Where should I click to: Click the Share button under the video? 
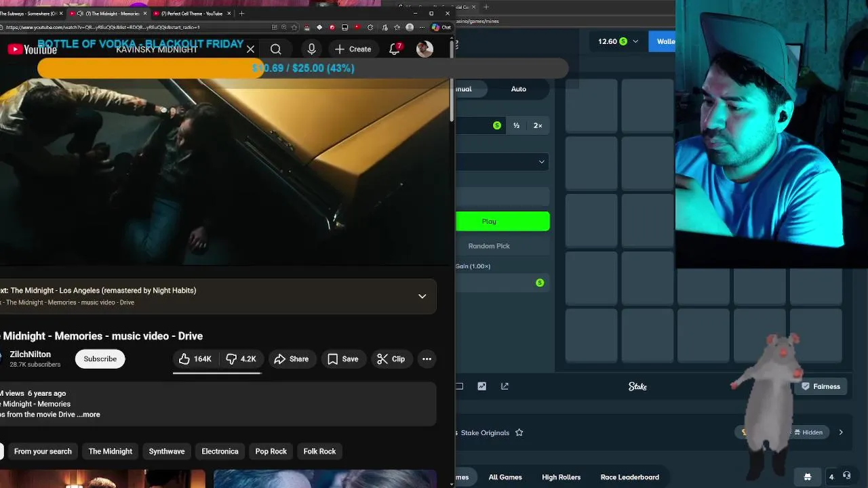[x=292, y=359]
